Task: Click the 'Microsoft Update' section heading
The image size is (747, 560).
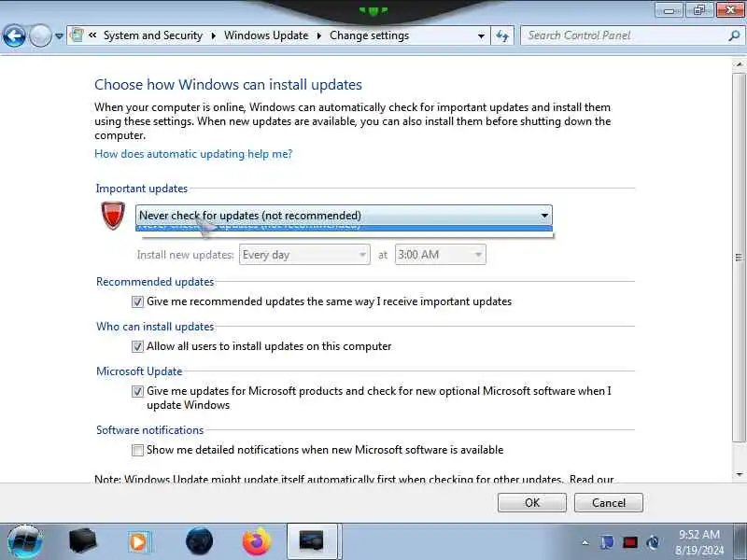Action: coord(139,371)
